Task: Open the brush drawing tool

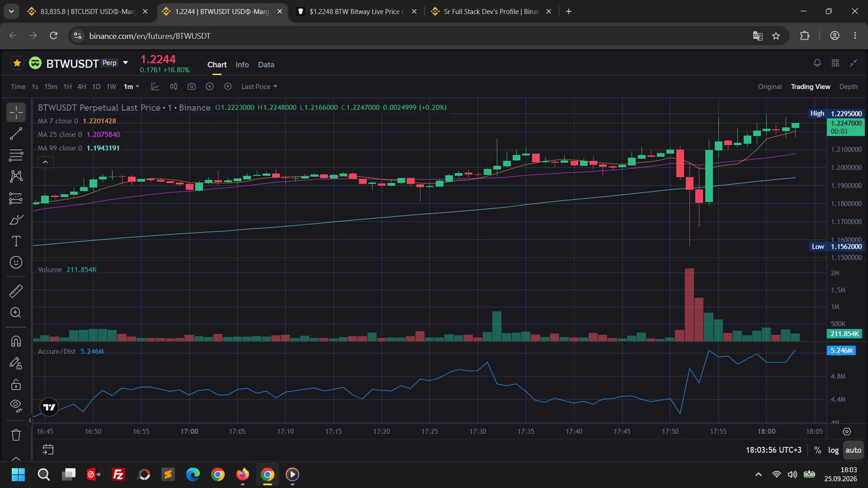Action: click(16, 220)
